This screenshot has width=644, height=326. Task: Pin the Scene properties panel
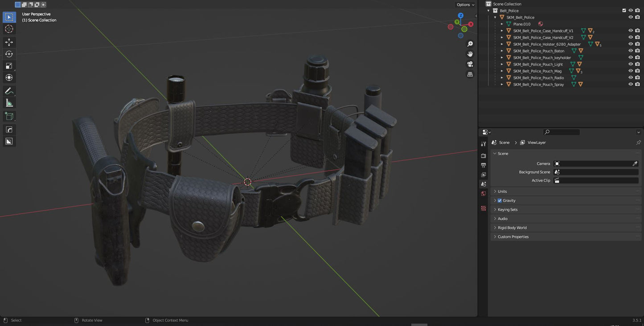tap(639, 142)
